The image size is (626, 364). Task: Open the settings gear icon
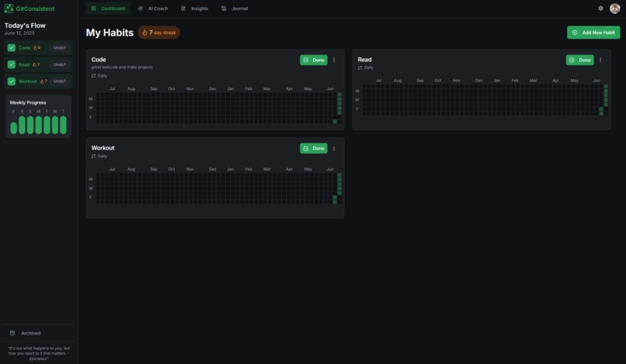(600, 9)
